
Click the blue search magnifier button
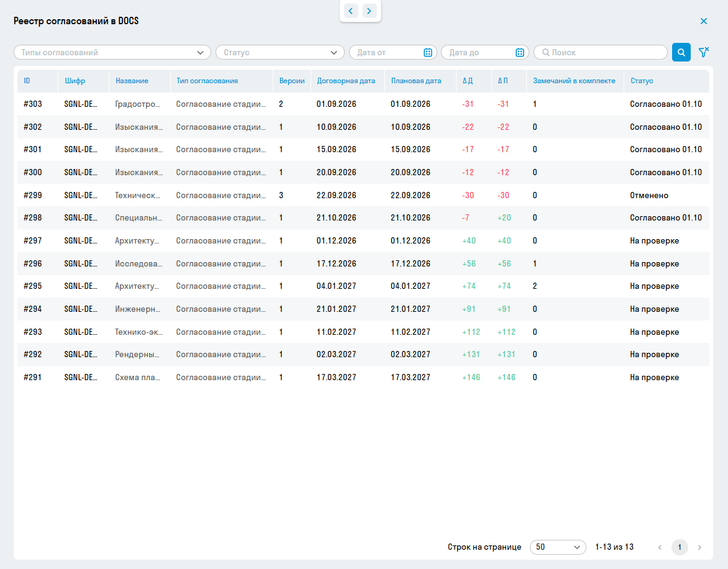(681, 52)
